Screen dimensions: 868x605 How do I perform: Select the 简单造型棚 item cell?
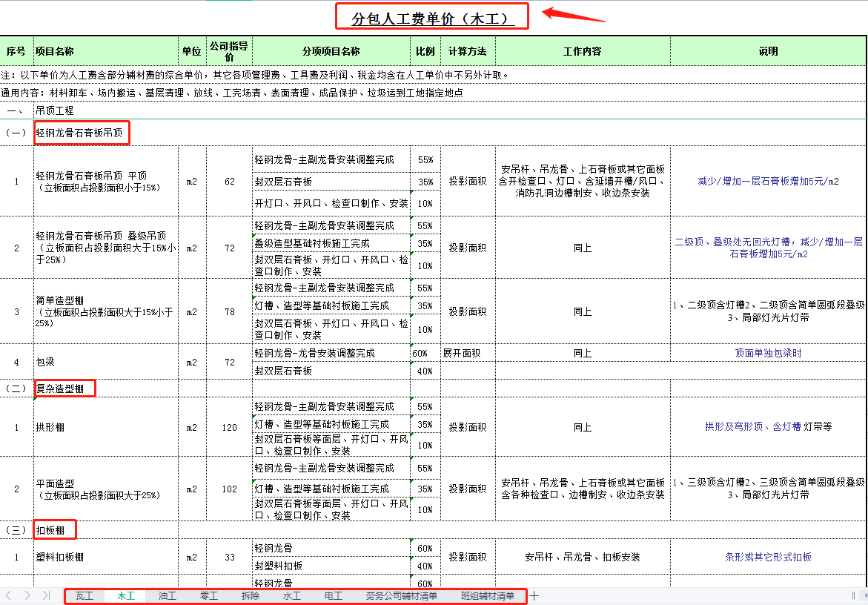[x=106, y=311]
